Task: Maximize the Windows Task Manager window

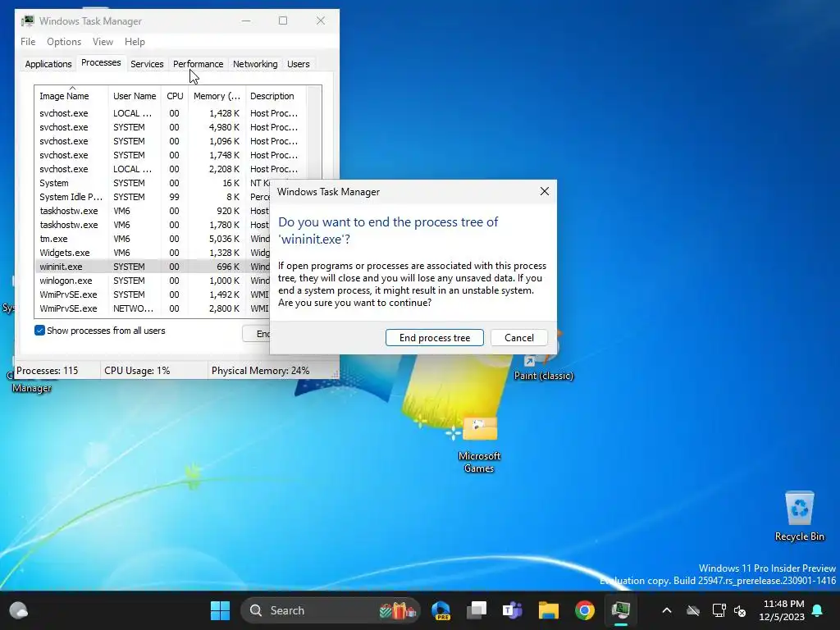Action: [283, 21]
